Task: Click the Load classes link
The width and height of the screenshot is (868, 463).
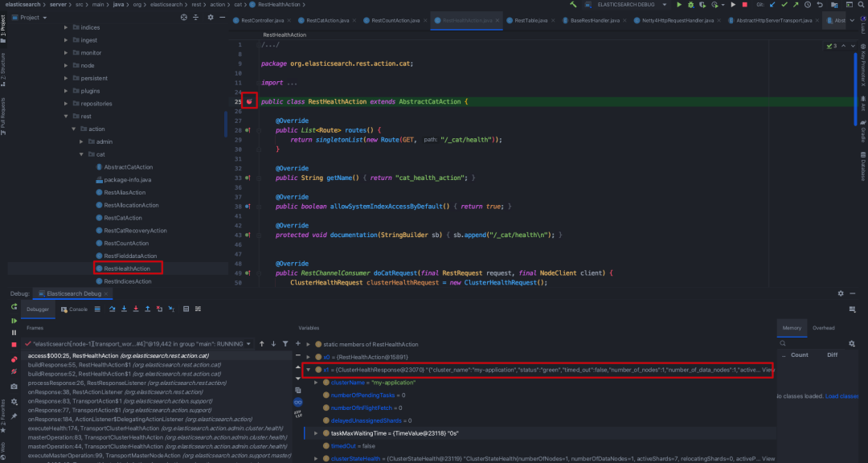Action: 841,396
